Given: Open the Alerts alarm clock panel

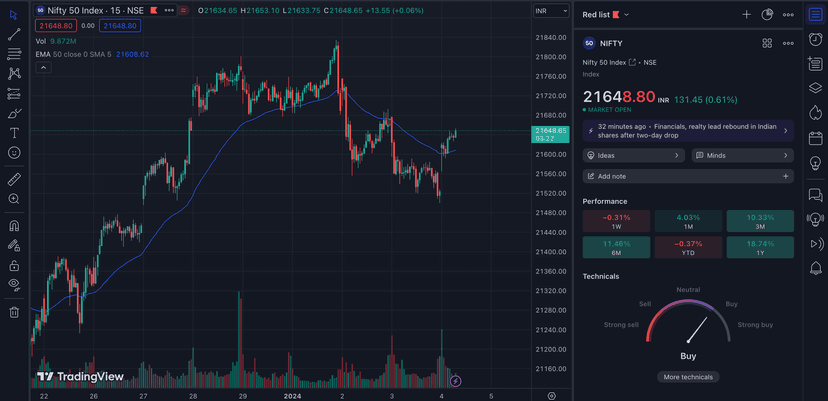Looking at the screenshot, I should click(x=815, y=40).
